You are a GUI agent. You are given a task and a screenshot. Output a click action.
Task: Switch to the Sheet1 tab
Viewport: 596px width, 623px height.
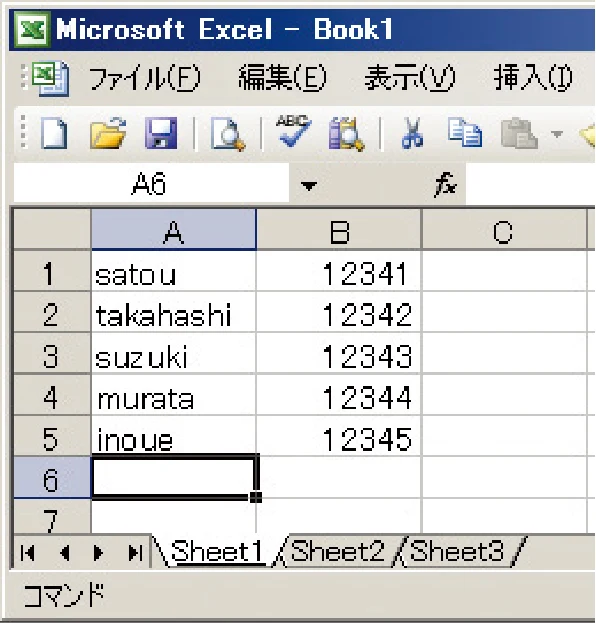coord(217,551)
